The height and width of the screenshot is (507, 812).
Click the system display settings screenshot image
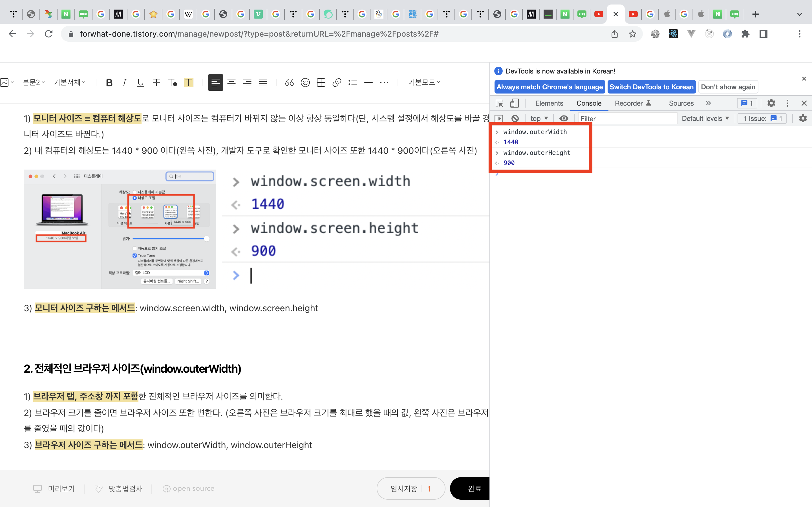[120, 229]
